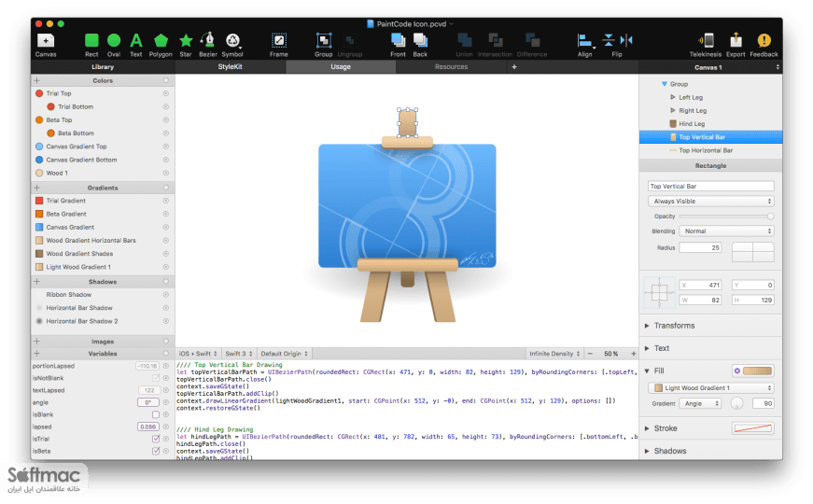Viewport: 813px width, 504px height.
Task: Flip the selection using Flip tool
Action: pos(617,44)
